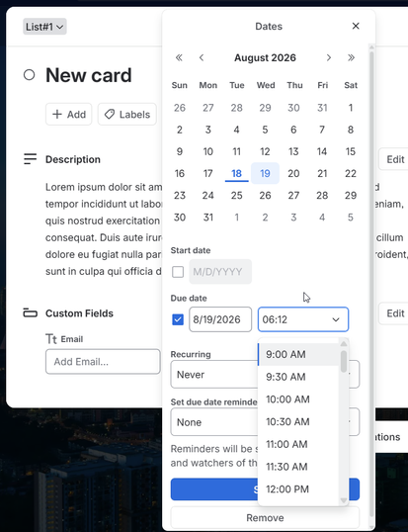Advance to next month arrow
This screenshot has height=532, width=408.
click(x=328, y=57)
